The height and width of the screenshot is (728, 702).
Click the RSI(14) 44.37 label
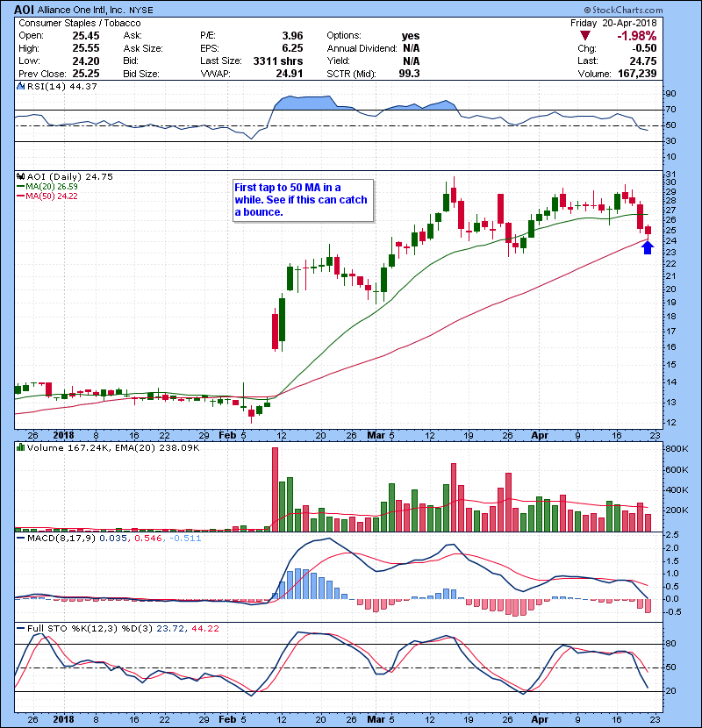(x=61, y=86)
